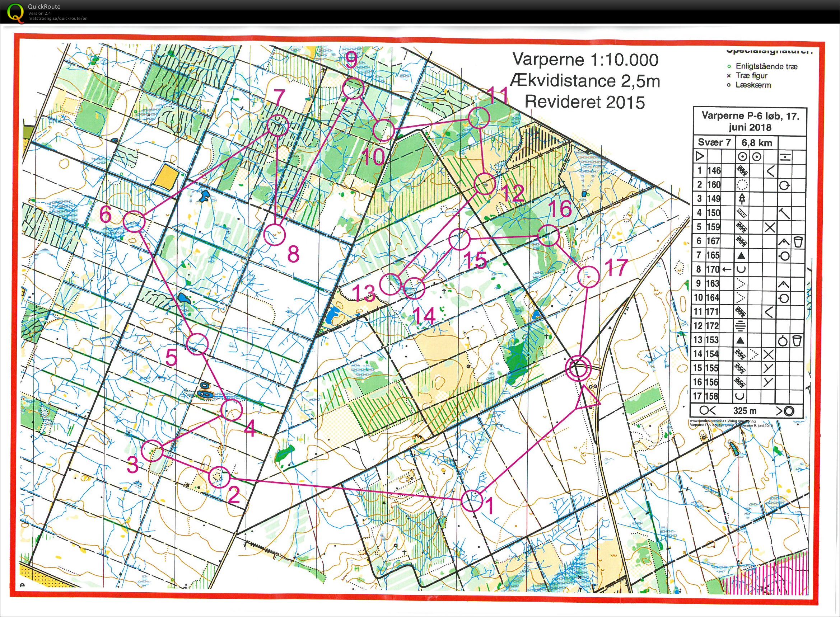Click the start triangle on the map
The image size is (840, 617).
point(587,399)
